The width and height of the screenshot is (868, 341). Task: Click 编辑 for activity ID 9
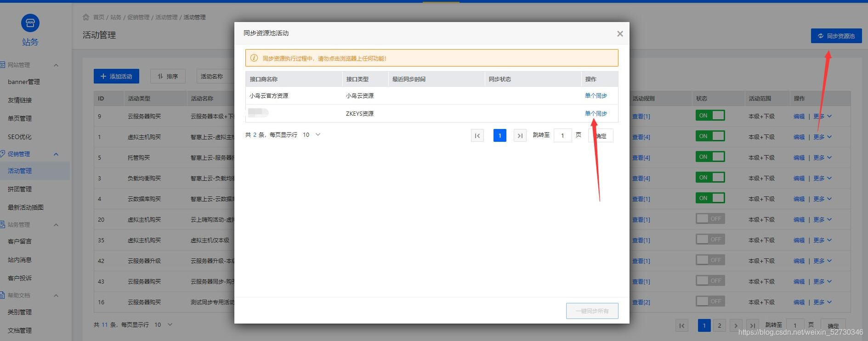(x=799, y=116)
